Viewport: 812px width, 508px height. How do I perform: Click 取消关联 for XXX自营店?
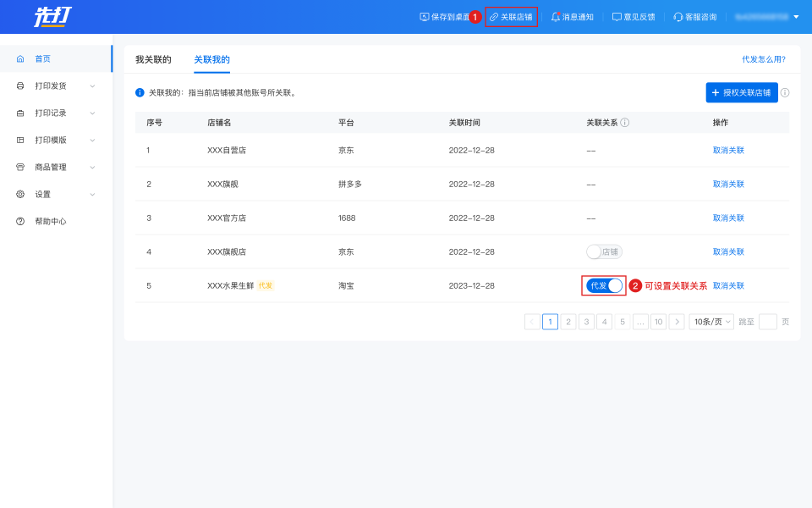pos(728,150)
